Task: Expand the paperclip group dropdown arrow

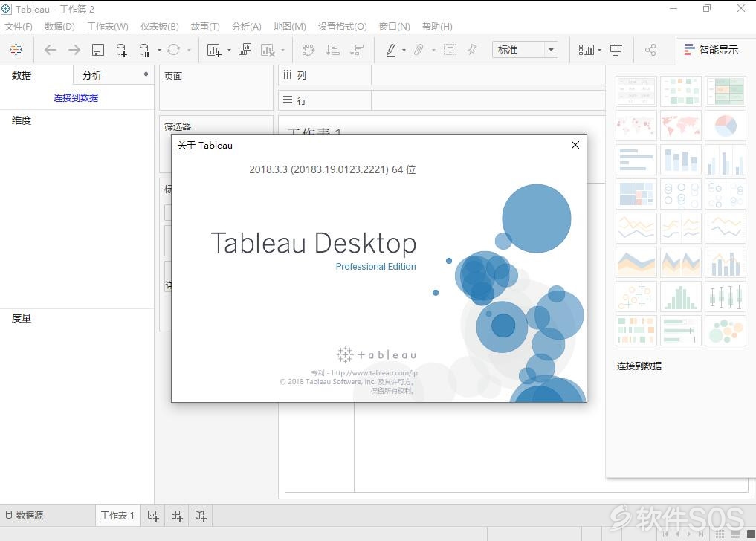Action: tap(433, 50)
